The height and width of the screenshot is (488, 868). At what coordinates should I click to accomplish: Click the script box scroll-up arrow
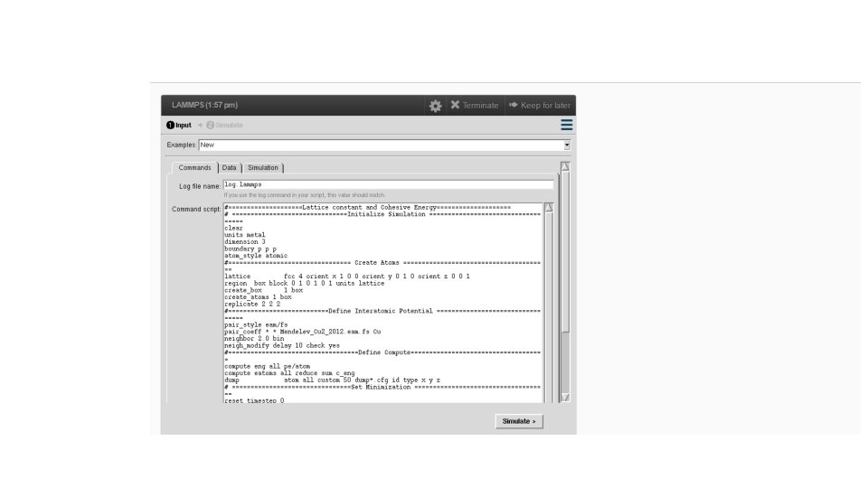[x=549, y=208]
